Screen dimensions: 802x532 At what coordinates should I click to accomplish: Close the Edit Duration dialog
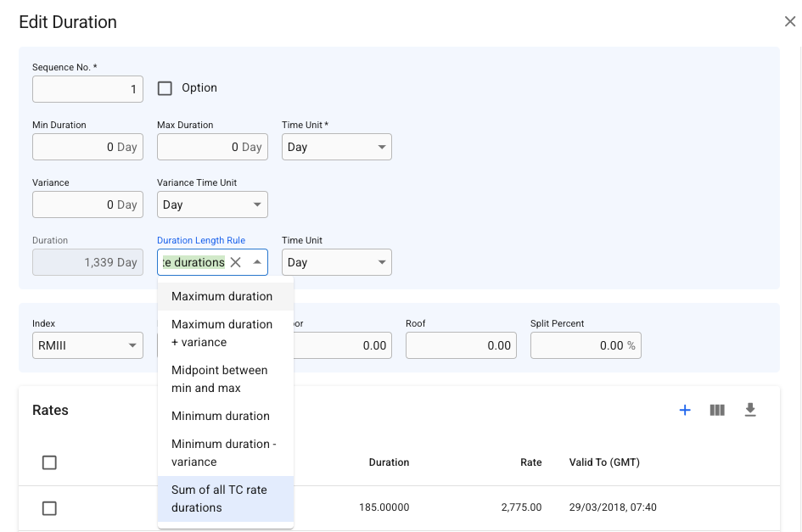(789, 22)
